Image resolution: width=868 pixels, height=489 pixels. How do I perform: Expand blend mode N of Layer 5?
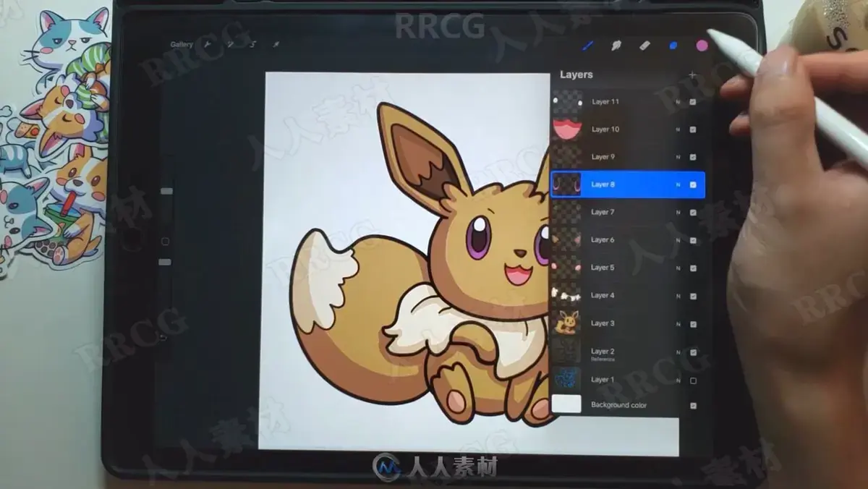(678, 268)
